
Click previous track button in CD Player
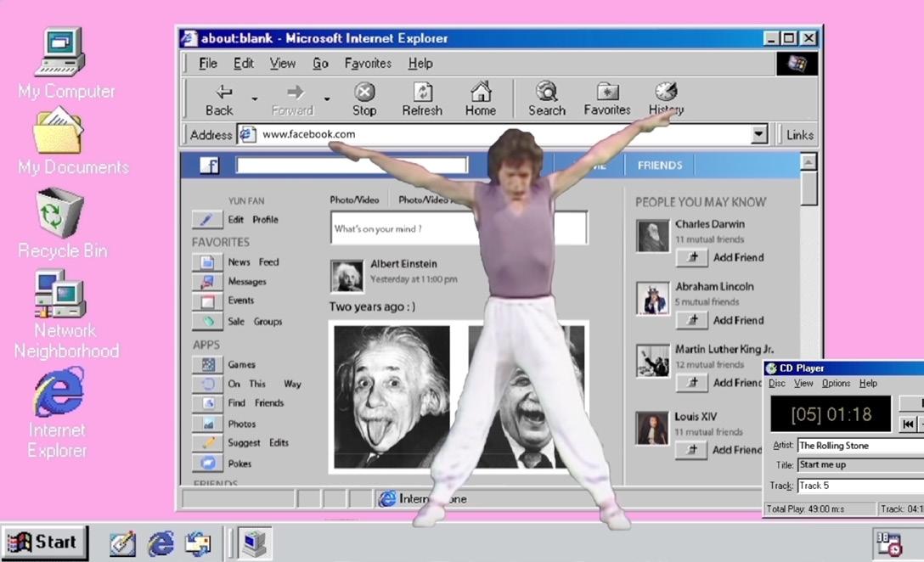(x=908, y=424)
